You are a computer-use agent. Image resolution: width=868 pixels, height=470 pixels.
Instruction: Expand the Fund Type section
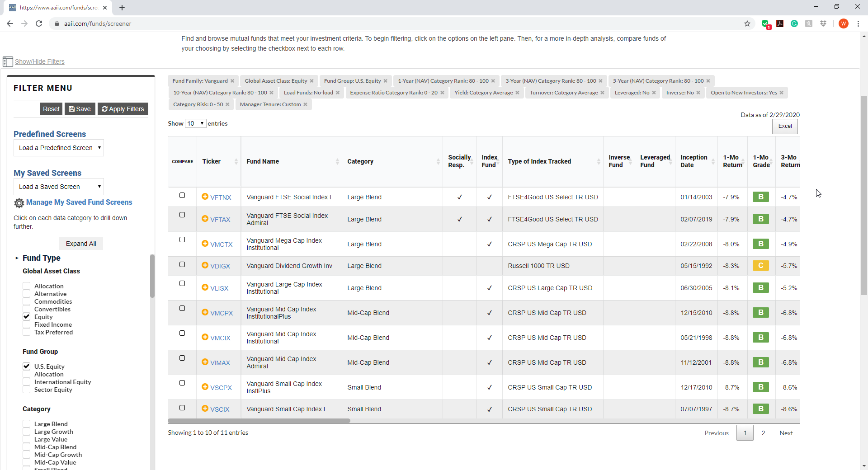click(17, 258)
